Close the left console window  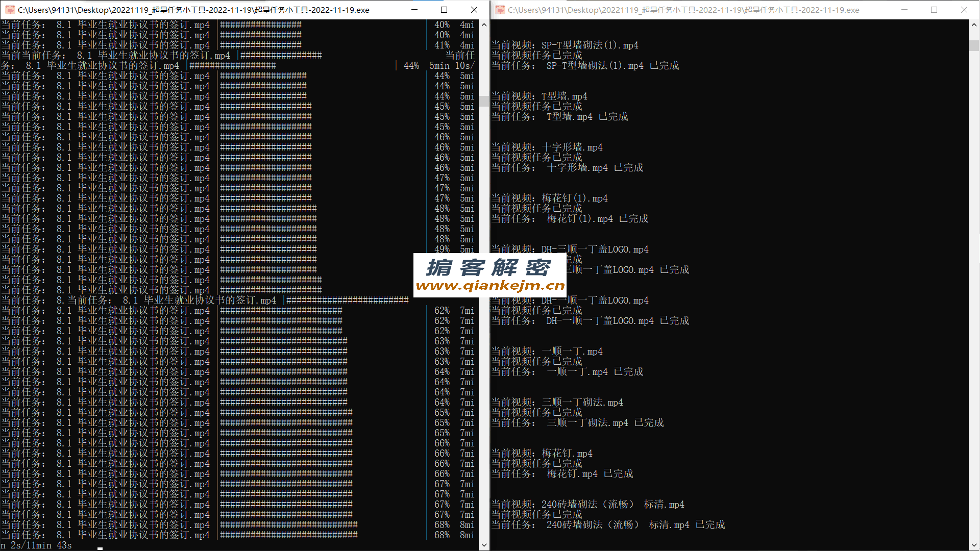click(x=474, y=10)
